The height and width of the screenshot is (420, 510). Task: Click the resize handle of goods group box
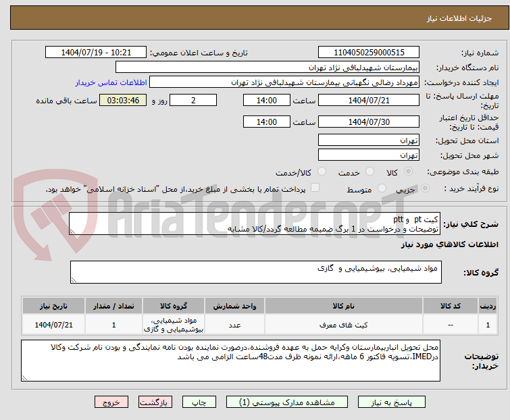click(74, 280)
